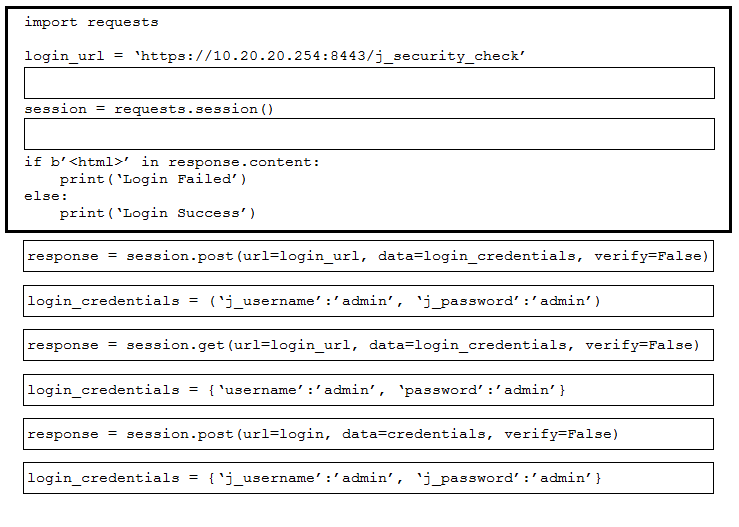Select the empty slot beneath the session line
Viewport: 739px width, 527px height.
[x=369, y=134]
